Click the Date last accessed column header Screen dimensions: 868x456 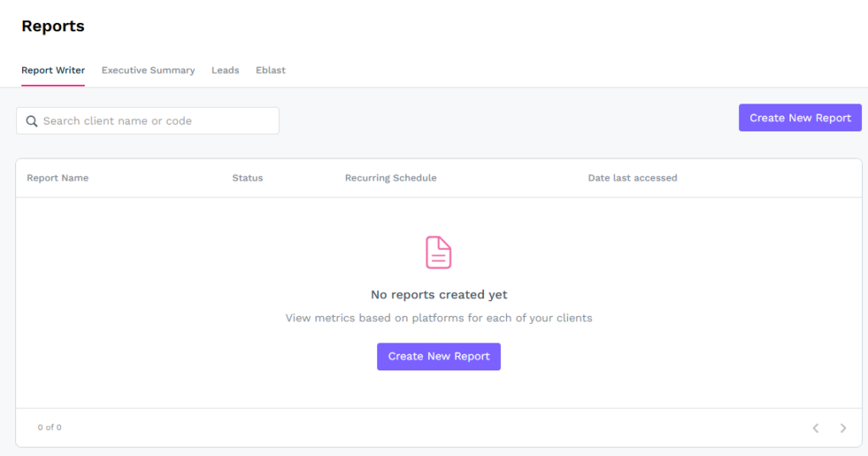click(632, 178)
